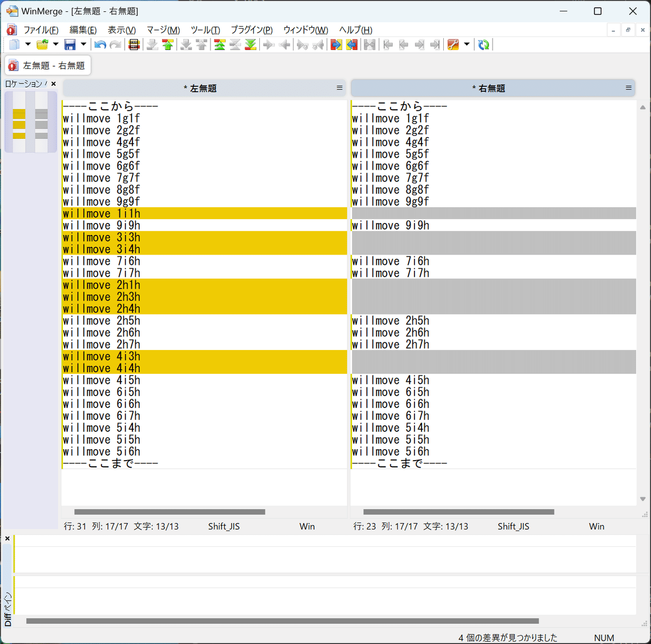Click the '行: 31' status bar entry
The image size is (651, 644).
[x=75, y=526]
